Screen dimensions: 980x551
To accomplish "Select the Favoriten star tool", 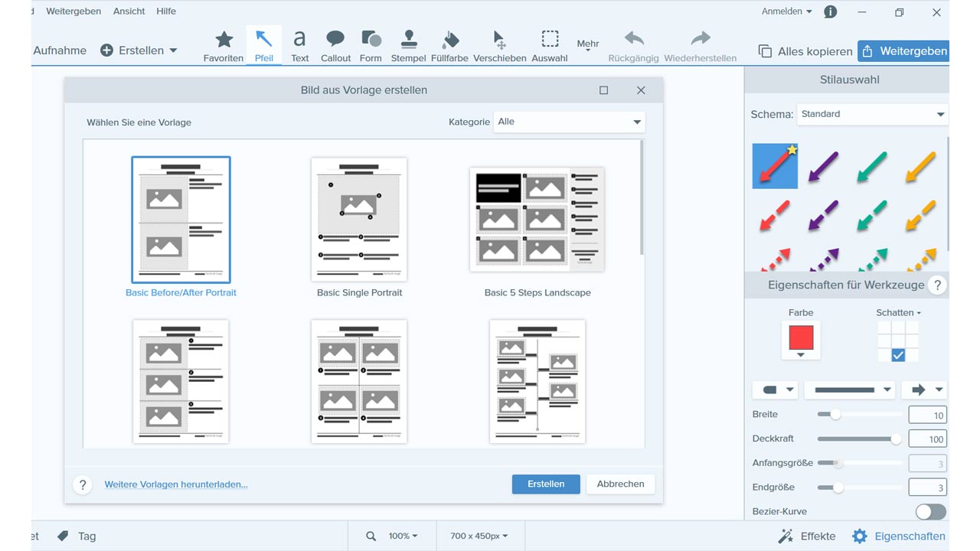I will 224,46.
